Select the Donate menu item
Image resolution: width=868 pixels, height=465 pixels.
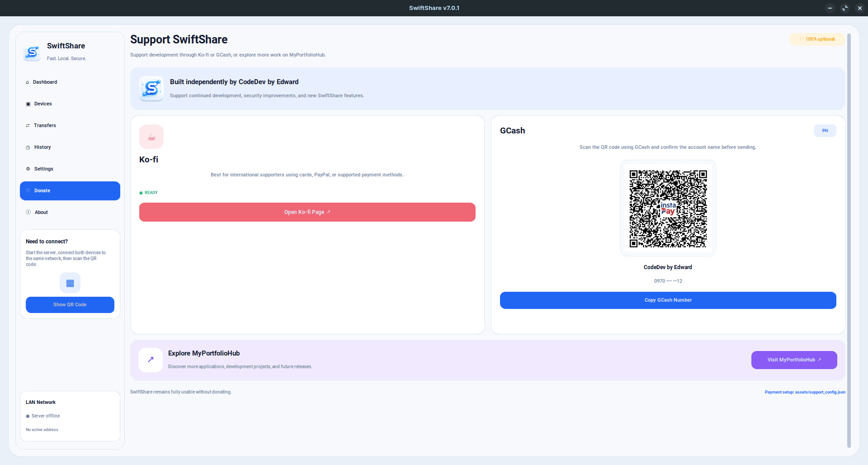coord(70,191)
